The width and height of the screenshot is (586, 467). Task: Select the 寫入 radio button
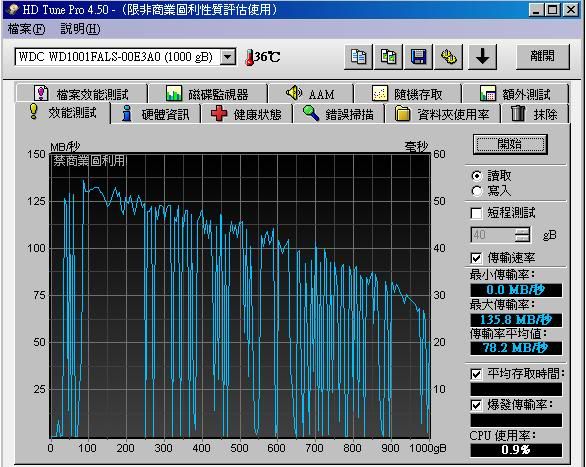point(477,191)
